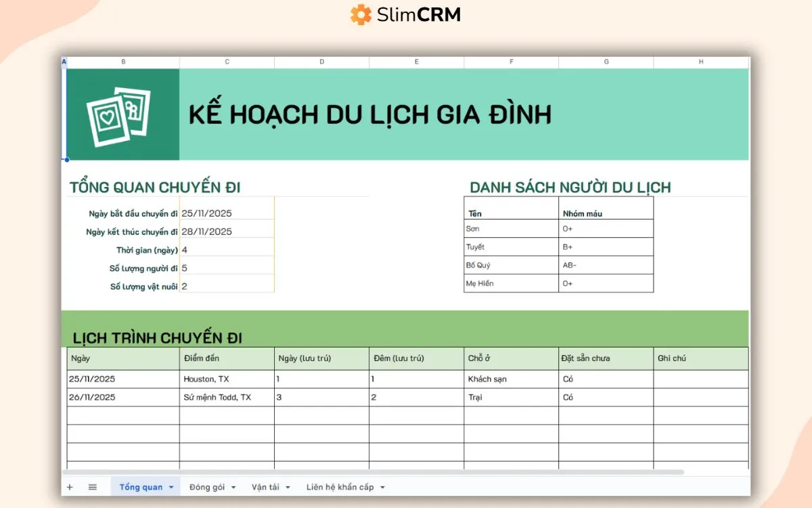
Task: Switch to the Liên hệ khẩn cấp tab
Action: click(340, 487)
